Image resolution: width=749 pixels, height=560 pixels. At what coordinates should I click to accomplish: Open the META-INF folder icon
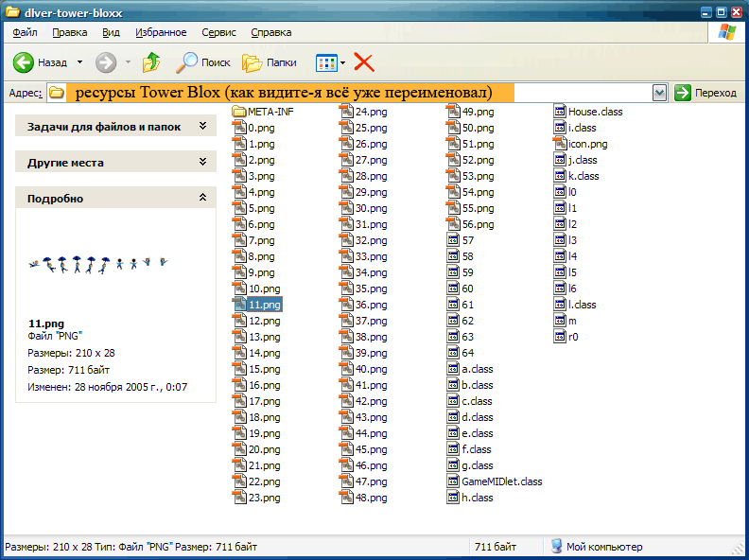tap(238, 112)
